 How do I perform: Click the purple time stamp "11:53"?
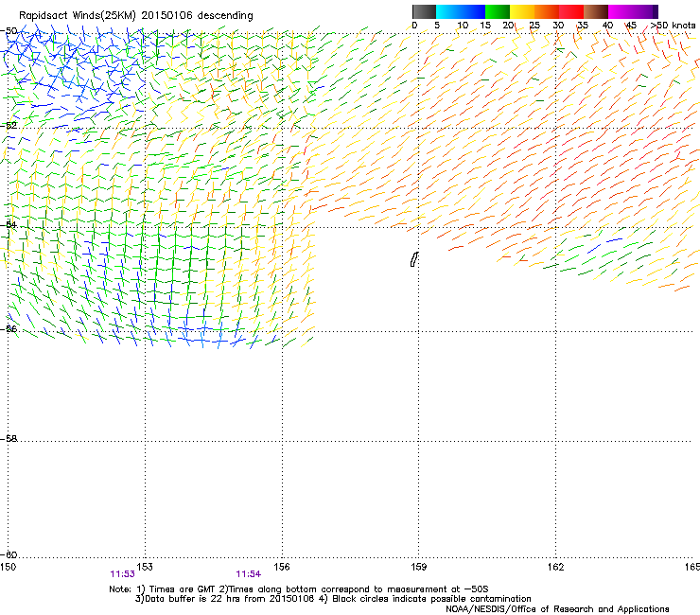[x=122, y=574]
